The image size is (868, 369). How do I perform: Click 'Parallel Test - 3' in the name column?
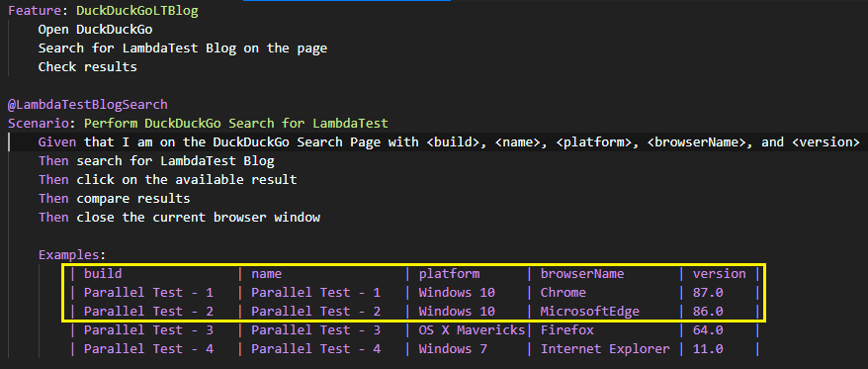click(x=315, y=330)
